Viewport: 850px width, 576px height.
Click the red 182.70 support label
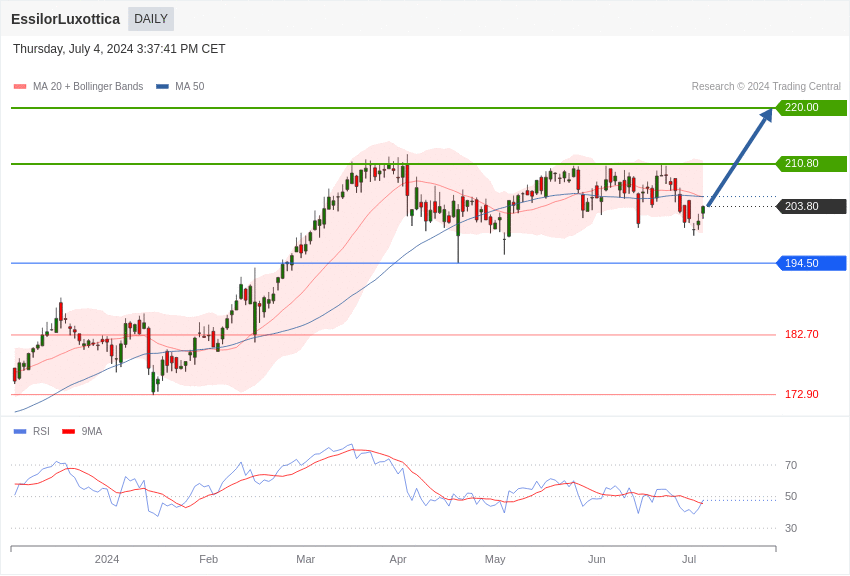[x=801, y=335]
